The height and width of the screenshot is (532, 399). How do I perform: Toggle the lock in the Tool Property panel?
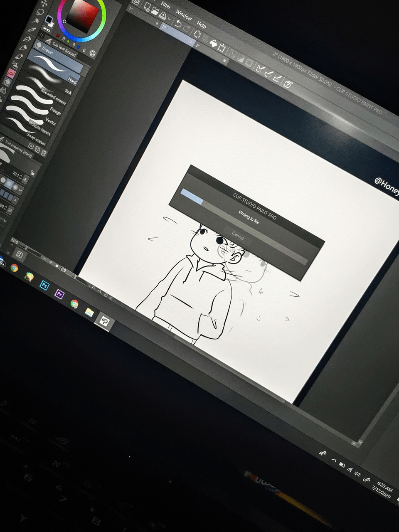click(x=32, y=172)
